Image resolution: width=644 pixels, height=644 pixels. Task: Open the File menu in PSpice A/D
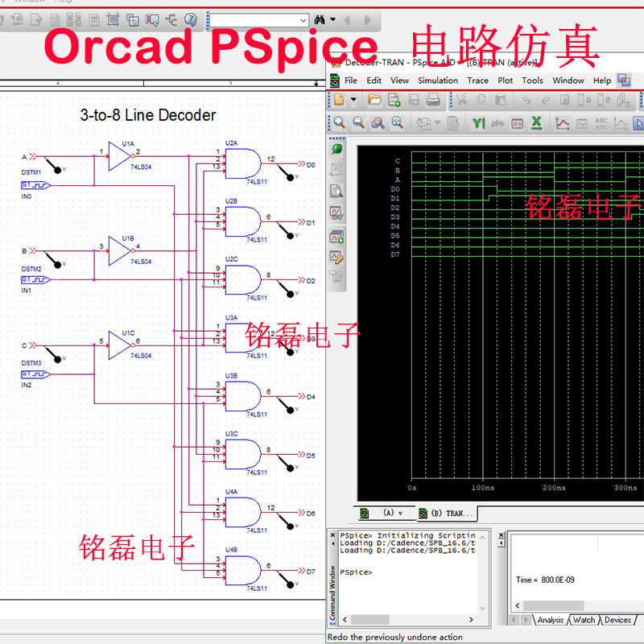(351, 80)
